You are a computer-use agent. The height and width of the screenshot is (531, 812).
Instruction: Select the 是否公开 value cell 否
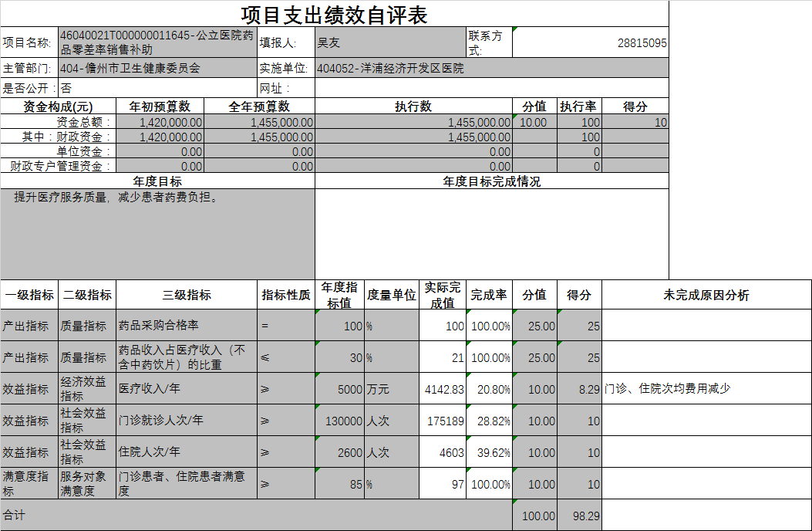click(x=157, y=88)
